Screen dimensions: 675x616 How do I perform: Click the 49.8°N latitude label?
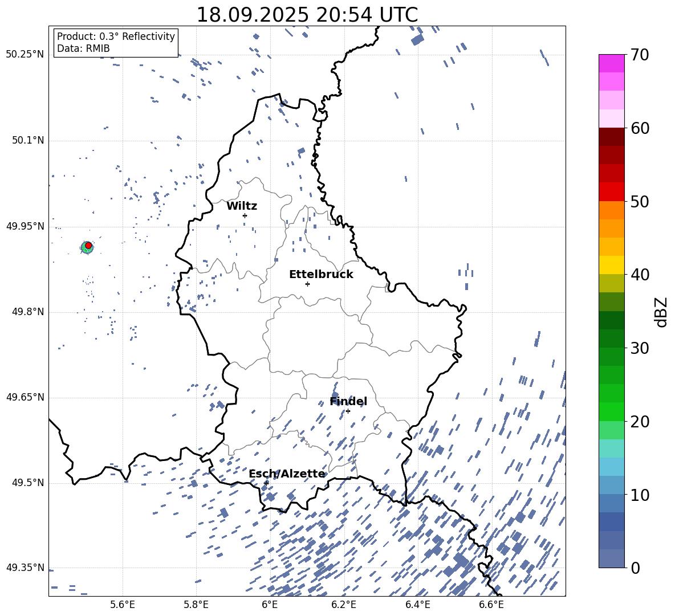point(28,312)
